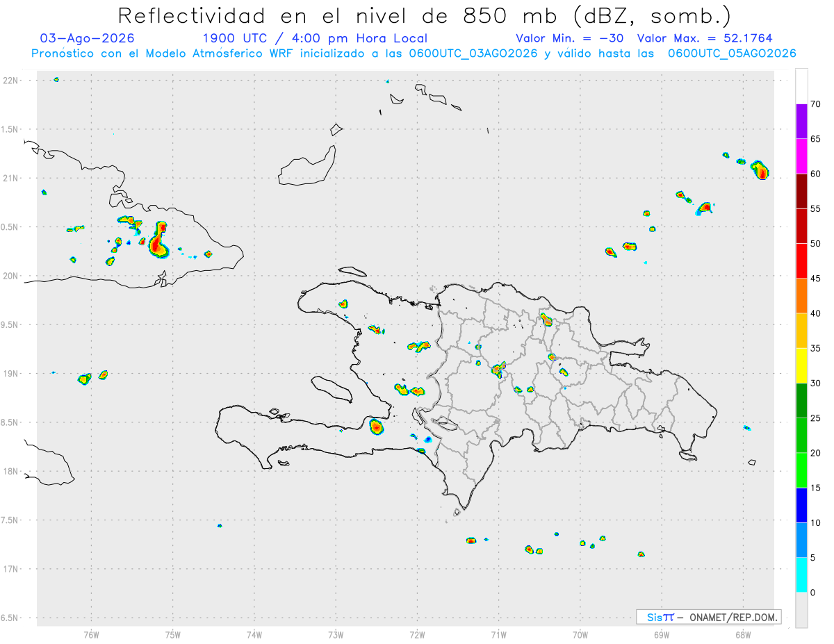Select the yellow 30-35 dBZ colorbar segment
Image resolution: width=834 pixels, height=644 pixels.
pos(801,365)
